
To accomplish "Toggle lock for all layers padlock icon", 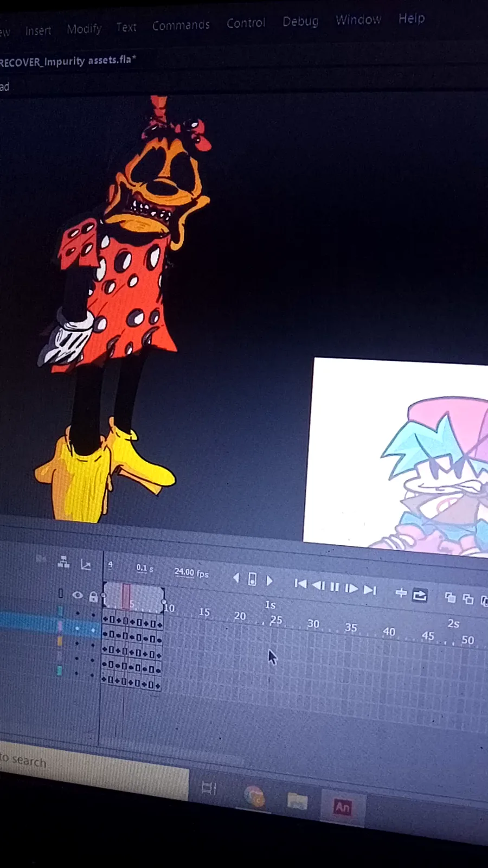I will coord(93,597).
